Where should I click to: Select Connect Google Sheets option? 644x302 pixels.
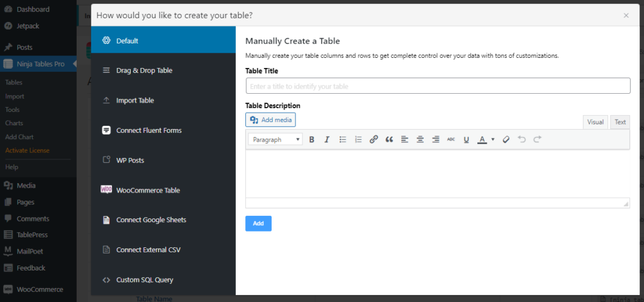[x=164, y=220]
